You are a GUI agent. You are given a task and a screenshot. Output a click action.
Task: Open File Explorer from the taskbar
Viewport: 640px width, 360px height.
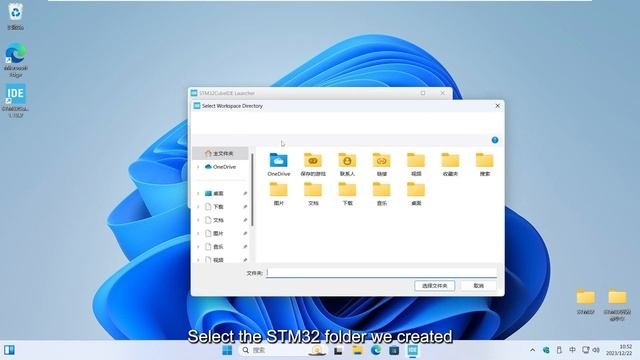point(357,350)
